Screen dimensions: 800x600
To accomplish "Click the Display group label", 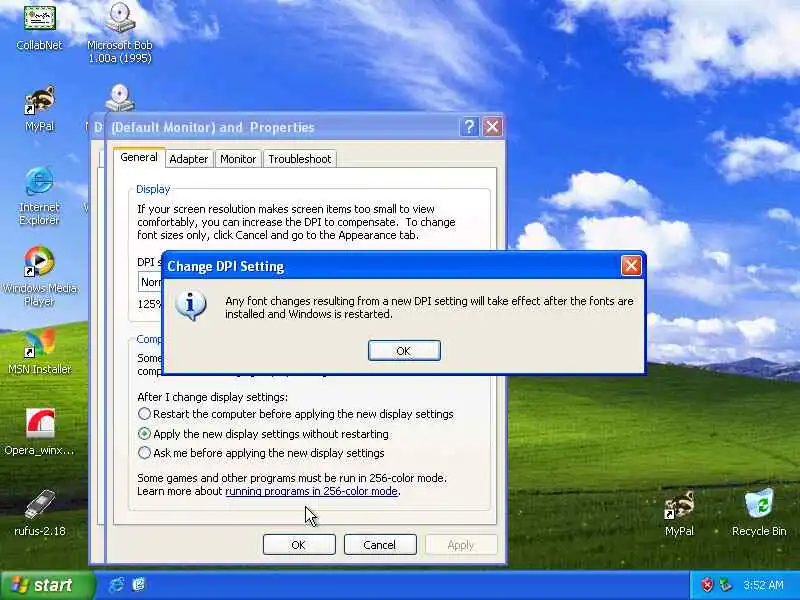I will point(153,189).
